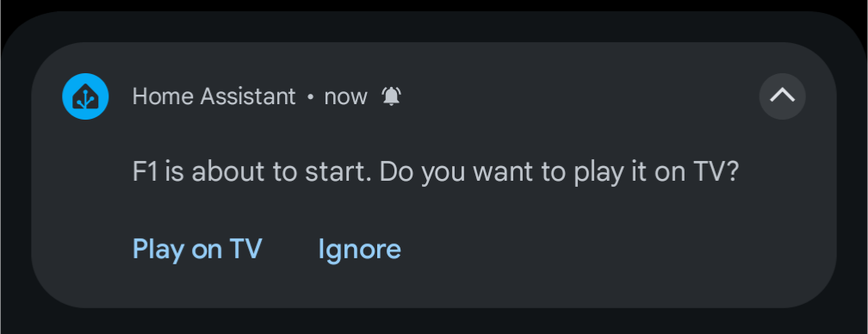Start playback via Play on TV link

(197, 249)
